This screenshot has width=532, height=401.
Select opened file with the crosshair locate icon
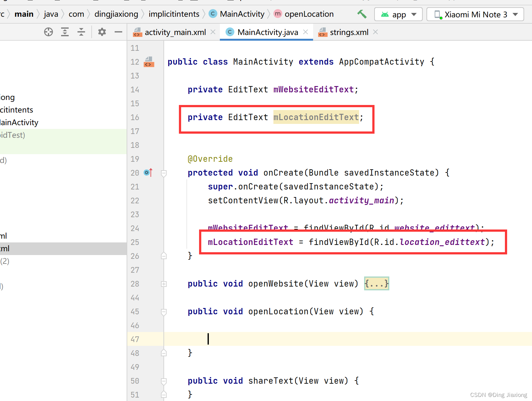point(48,32)
